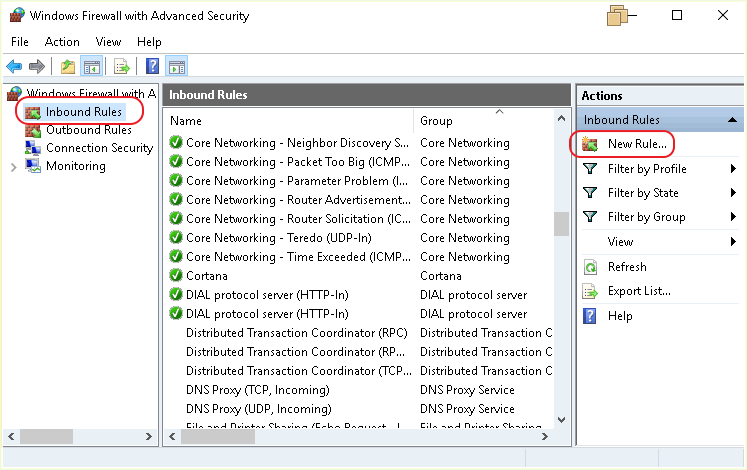
Task: Click New Rule... in Actions pane
Action: point(637,144)
